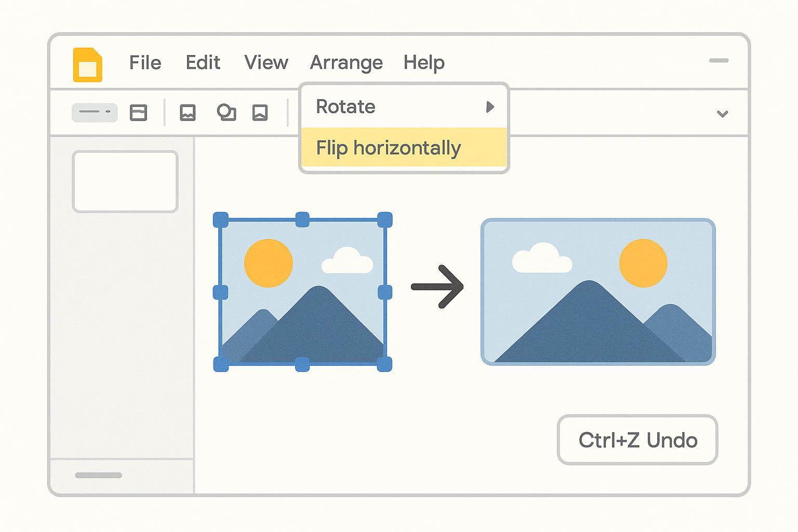Click bottom-right corner handle of selected image

tap(384, 364)
